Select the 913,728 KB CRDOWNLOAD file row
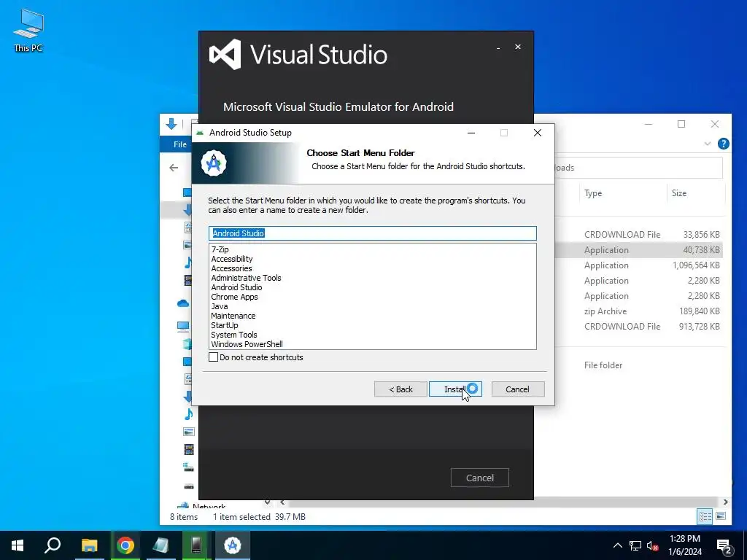This screenshot has height=560, width=747. [x=638, y=326]
